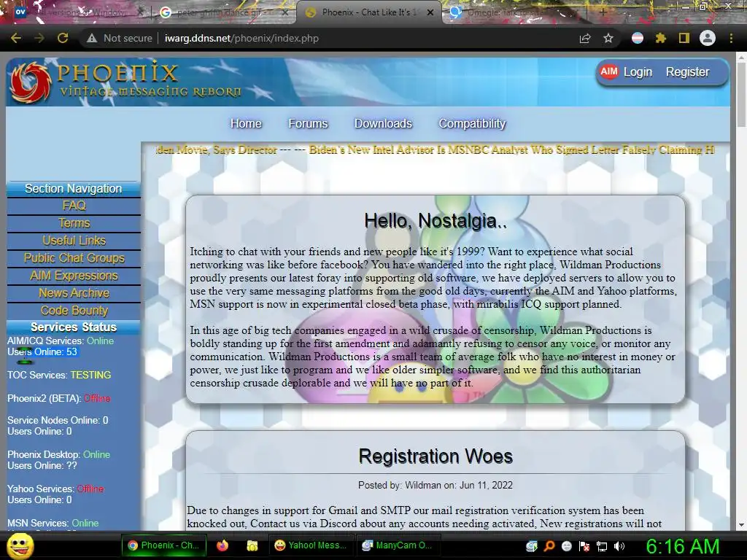This screenshot has width=747, height=560.
Task: Open Public Chat Groups in sidebar
Action: 74,258
